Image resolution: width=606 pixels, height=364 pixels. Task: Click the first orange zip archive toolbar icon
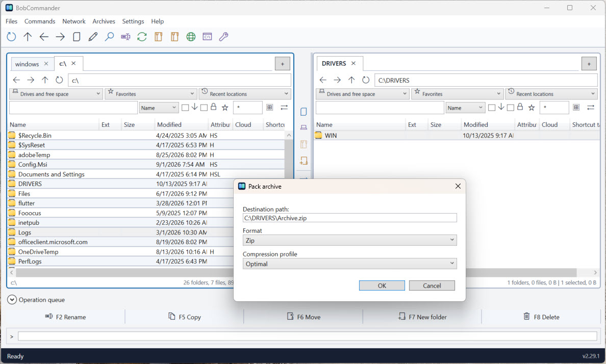point(159,37)
